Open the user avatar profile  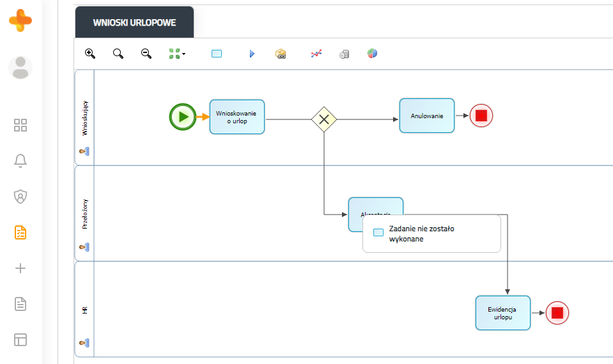point(20,68)
